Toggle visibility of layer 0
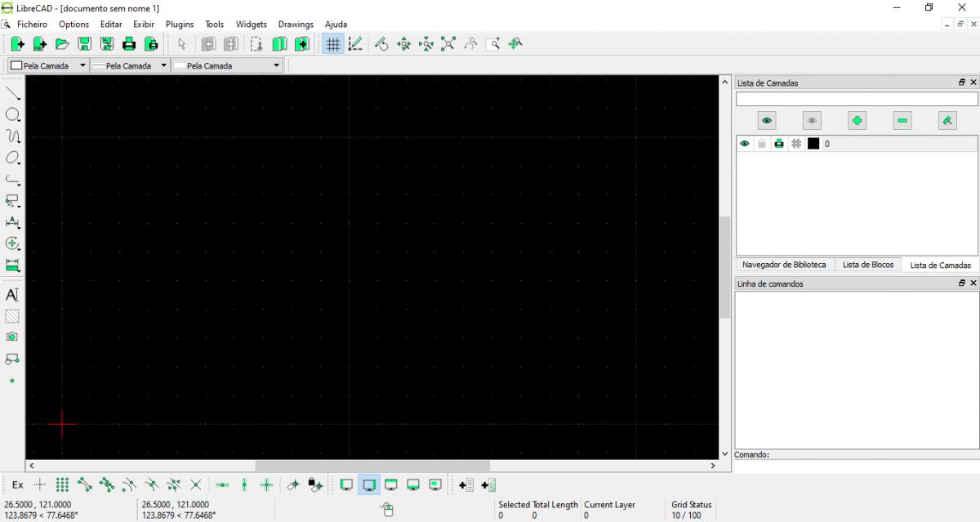 point(745,144)
